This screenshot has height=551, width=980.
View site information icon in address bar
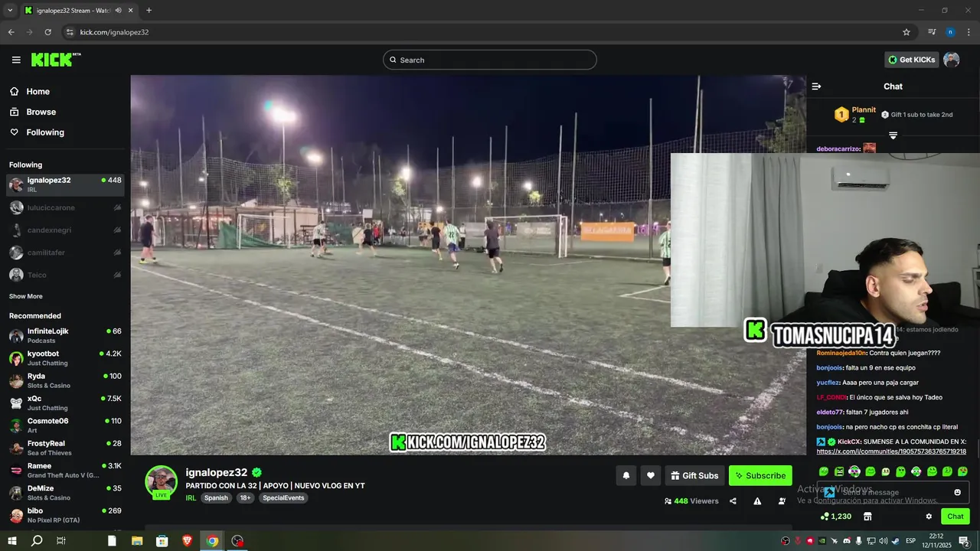[x=70, y=32]
